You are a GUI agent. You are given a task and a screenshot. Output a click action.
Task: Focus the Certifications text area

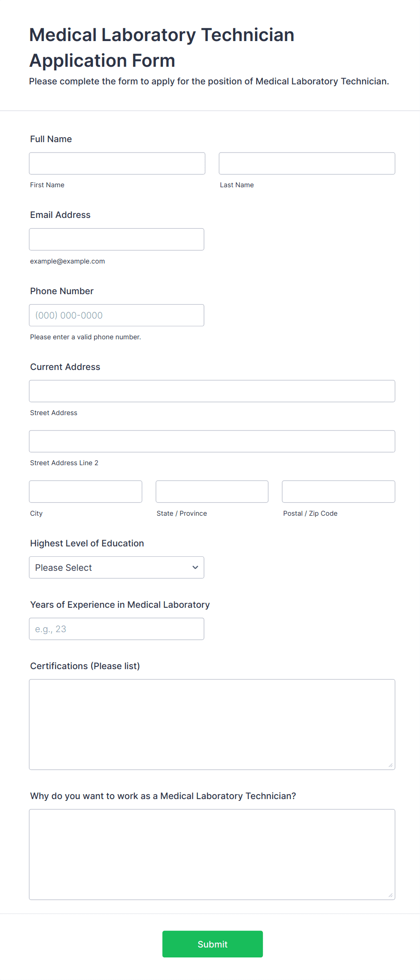tap(212, 724)
